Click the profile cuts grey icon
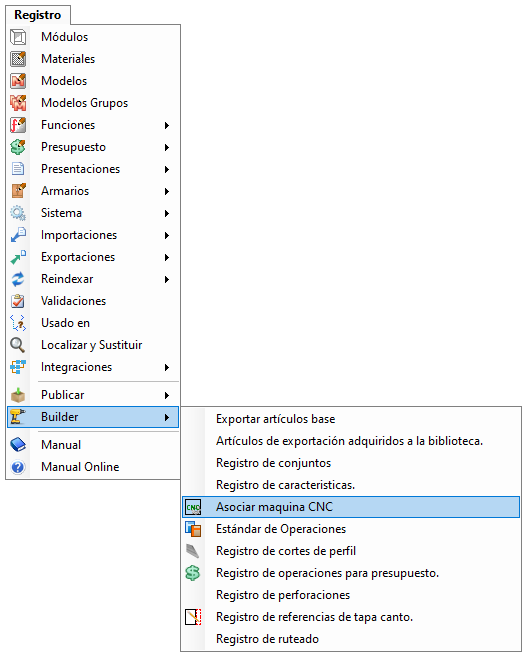 [193, 551]
